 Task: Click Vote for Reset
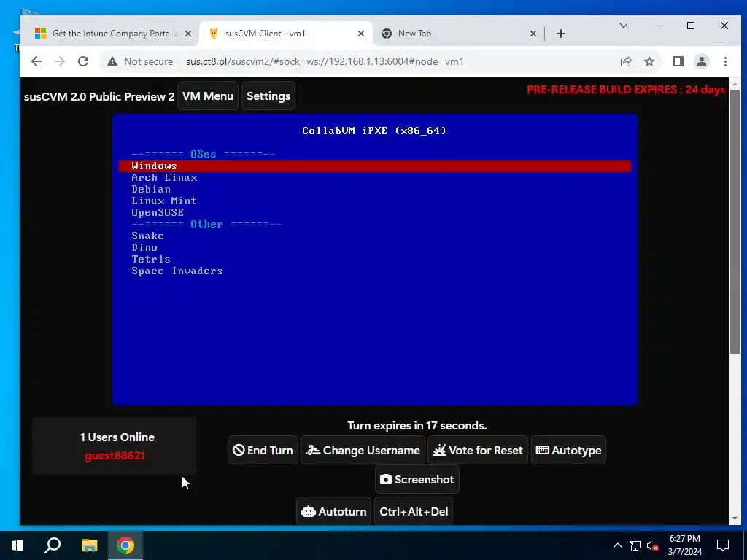(478, 450)
